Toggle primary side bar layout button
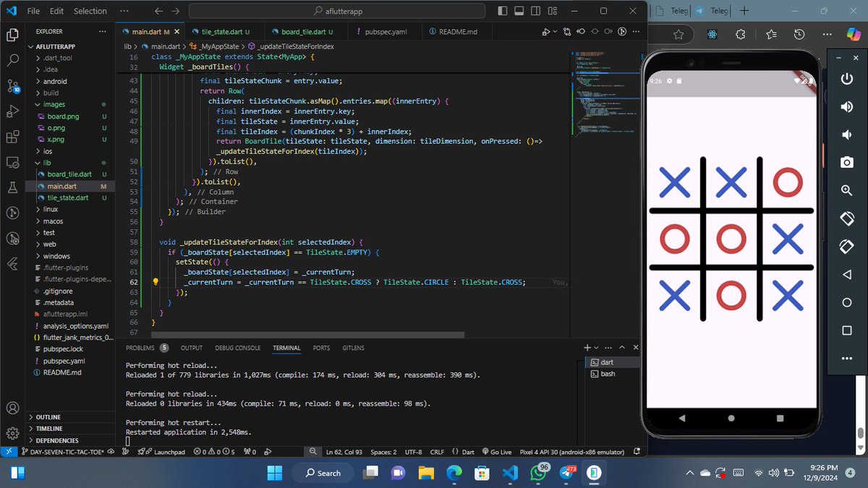The height and width of the screenshot is (488, 868). click(504, 11)
